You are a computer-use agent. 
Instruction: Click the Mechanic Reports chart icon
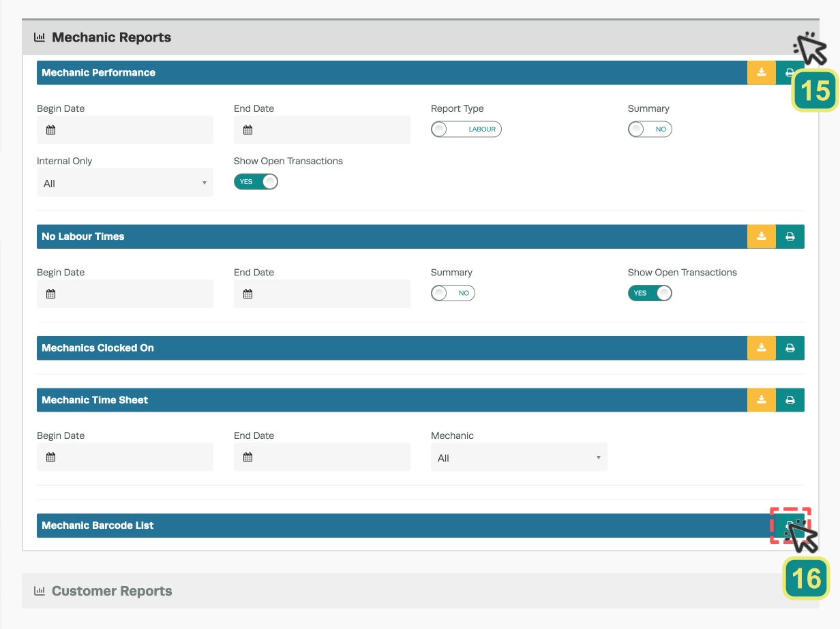click(40, 37)
